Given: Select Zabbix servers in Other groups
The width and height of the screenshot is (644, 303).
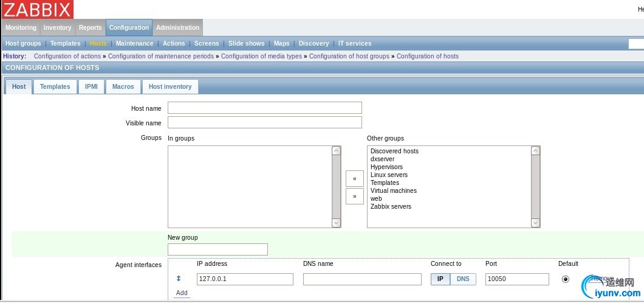Looking at the screenshot, I should click(391, 206).
